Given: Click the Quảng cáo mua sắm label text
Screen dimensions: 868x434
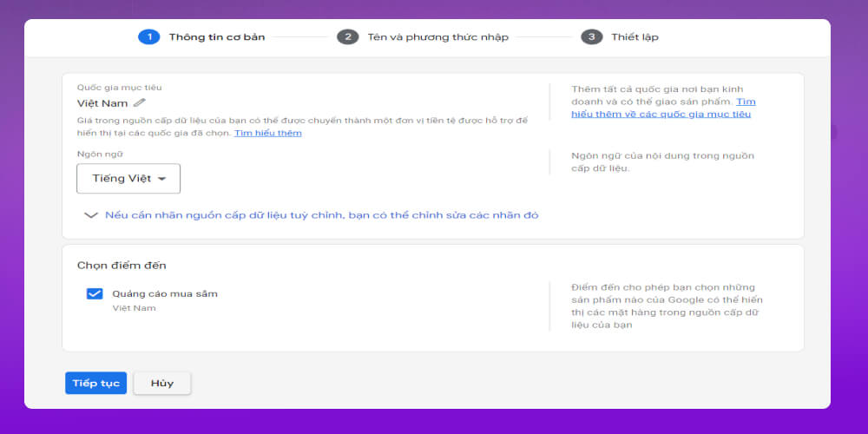Looking at the screenshot, I should [x=165, y=293].
